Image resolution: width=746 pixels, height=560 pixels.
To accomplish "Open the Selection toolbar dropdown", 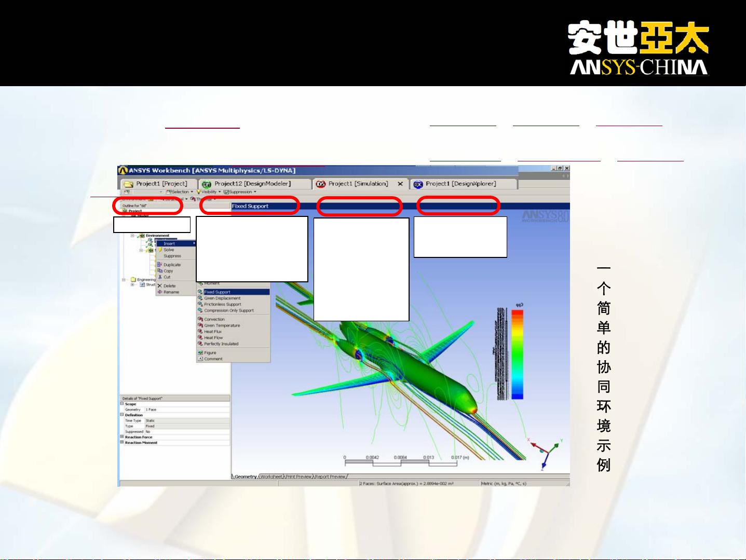I will (x=179, y=192).
